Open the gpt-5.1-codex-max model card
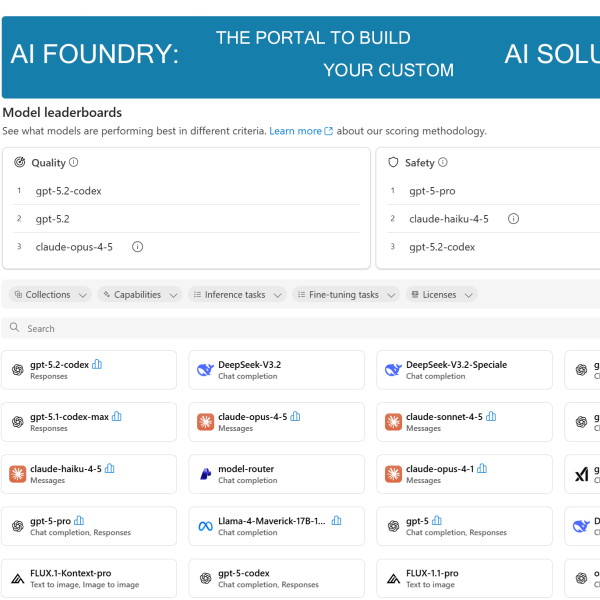The width and height of the screenshot is (600, 600). (x=89, y=422)
